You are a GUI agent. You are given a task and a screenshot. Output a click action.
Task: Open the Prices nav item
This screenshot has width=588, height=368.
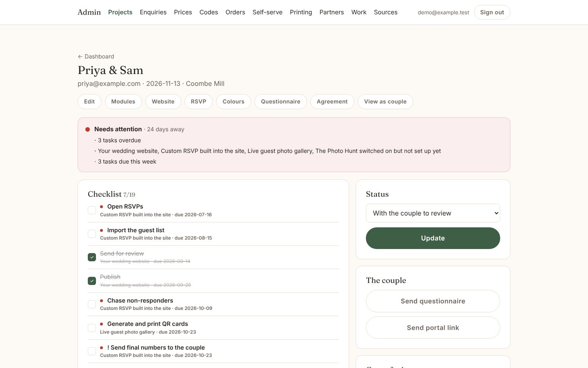click(x=183, y=12)
